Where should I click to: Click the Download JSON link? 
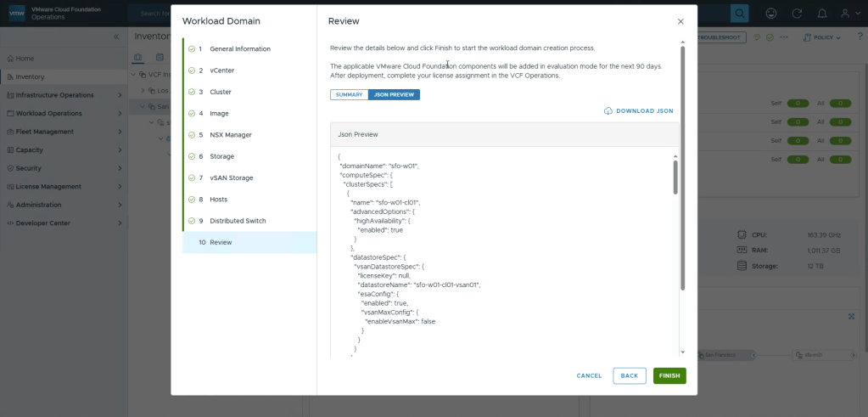pos(639,111)
